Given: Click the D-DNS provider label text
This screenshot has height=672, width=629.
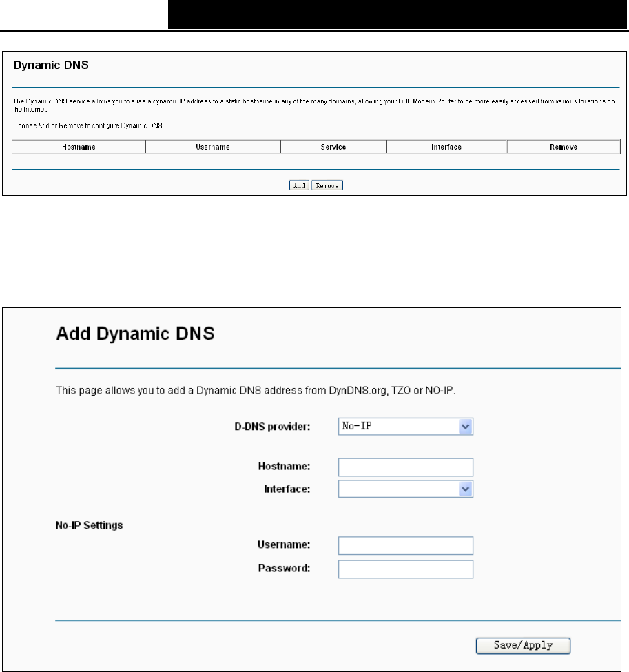Looking at the screenshot, I should point(272,427).
